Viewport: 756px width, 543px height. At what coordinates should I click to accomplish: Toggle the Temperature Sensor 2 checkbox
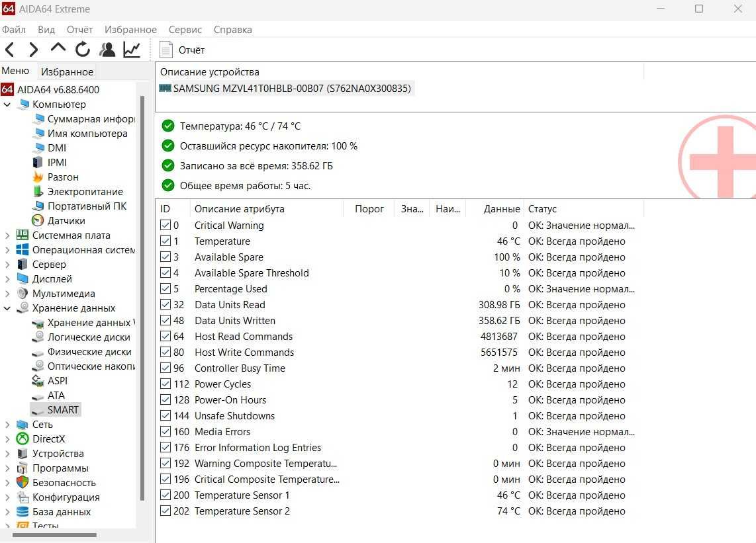(165, 511)
